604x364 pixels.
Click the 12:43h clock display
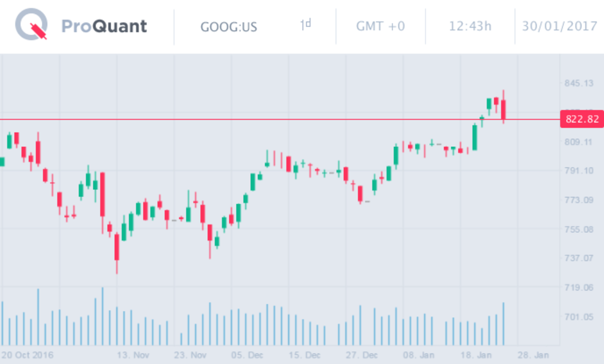(470, 26)
